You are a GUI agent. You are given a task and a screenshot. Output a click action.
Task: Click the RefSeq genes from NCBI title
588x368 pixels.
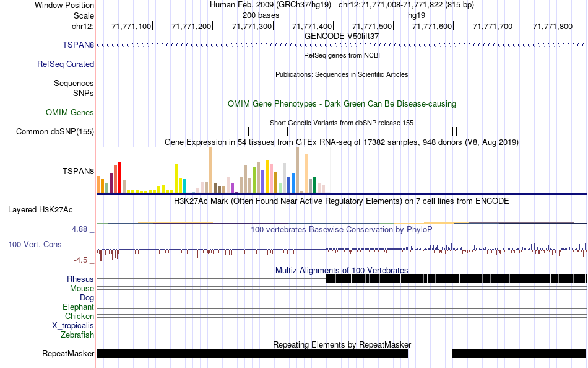coord(342,55)
